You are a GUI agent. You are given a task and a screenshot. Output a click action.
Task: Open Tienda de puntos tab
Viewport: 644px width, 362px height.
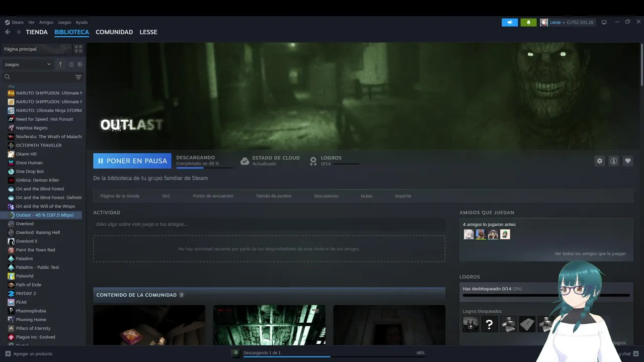pos(273,196)
